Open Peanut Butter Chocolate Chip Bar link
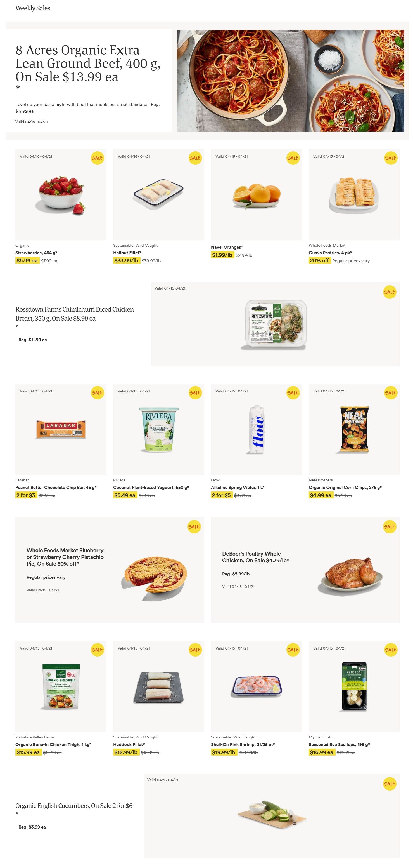 pos(56,487)
